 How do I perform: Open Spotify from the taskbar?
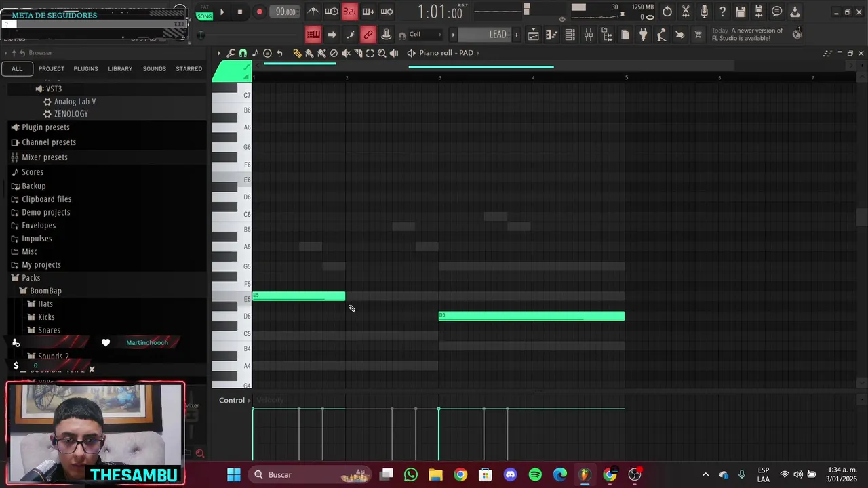[535, 474]
